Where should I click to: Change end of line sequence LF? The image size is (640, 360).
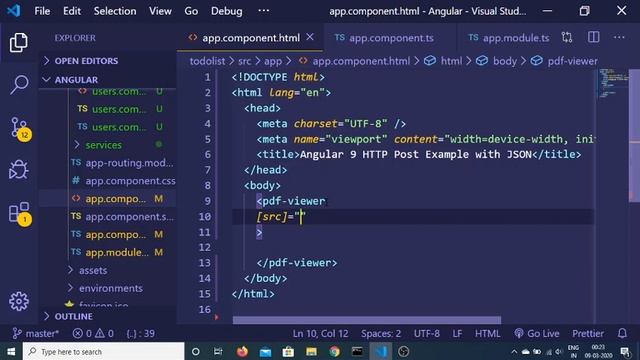point(457,333)
